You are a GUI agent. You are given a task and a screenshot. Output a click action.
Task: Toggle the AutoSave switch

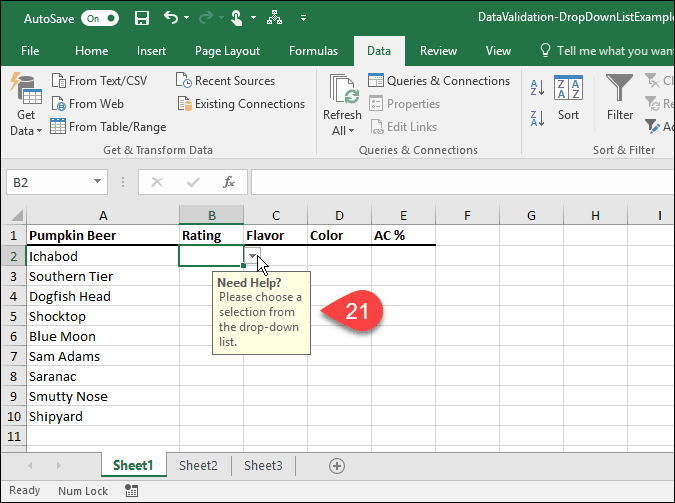[100, 19]
